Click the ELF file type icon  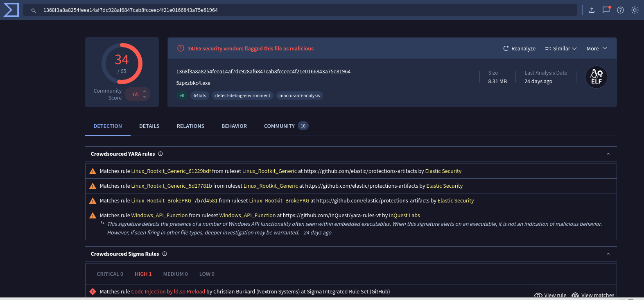pyautogui.click(x=597, y=77)
